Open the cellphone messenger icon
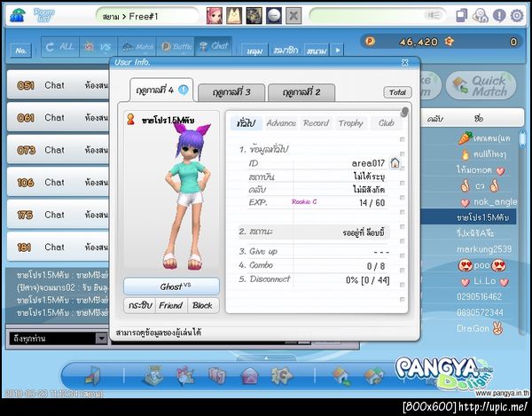 click(462, 15)
